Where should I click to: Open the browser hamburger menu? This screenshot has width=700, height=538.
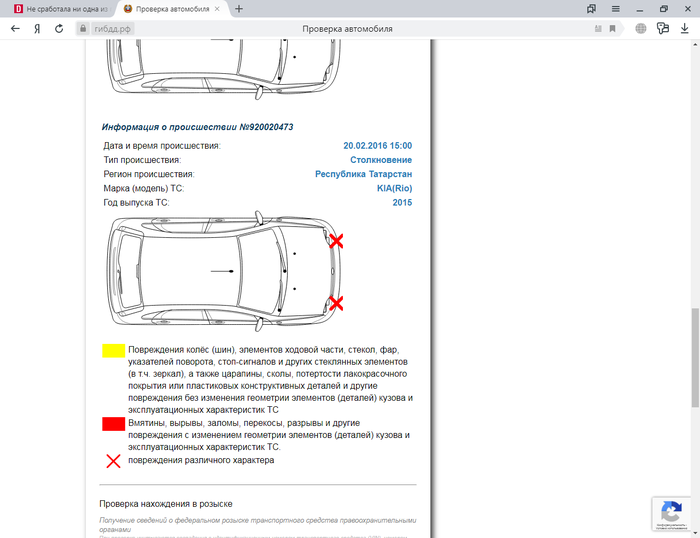pos(613,8)
